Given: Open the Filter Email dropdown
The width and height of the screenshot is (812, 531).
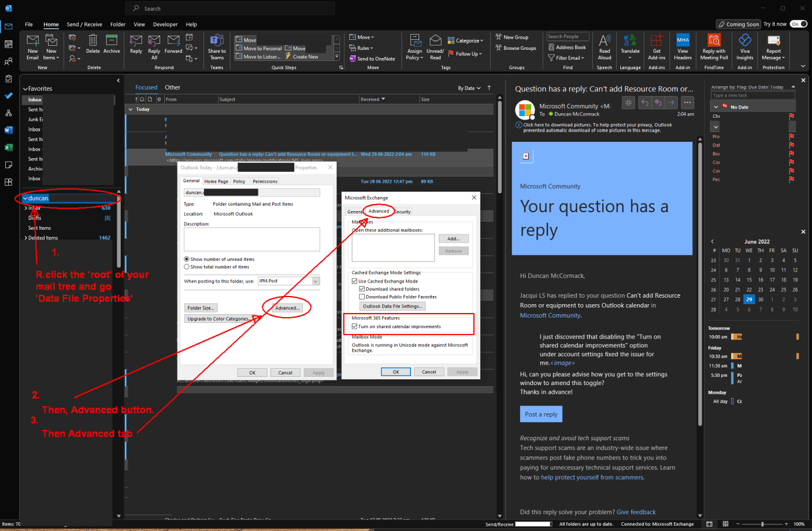Looking at the screenshot, I should [x=566, y=58].
